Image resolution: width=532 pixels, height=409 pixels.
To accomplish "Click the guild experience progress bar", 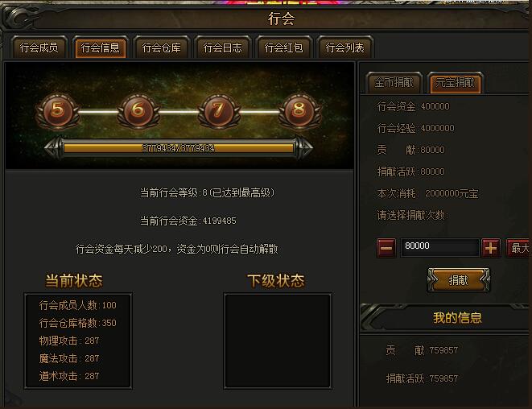I will pos(179,148).
